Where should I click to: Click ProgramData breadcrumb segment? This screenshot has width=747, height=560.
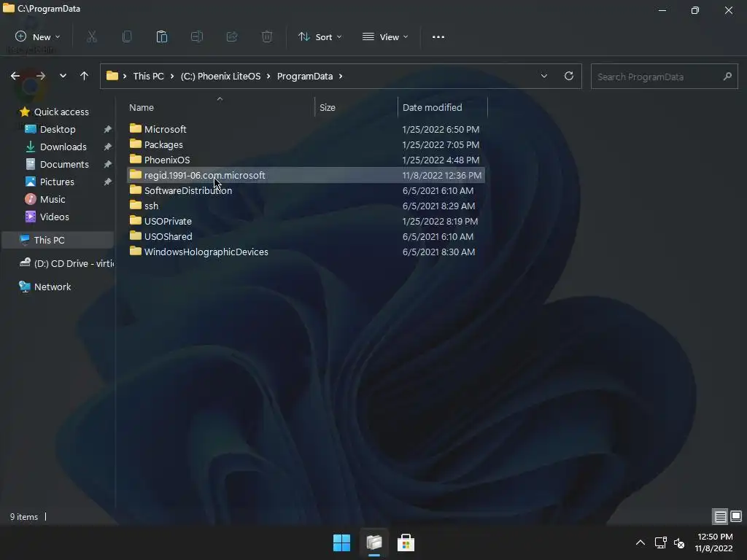tap(305, 76)
